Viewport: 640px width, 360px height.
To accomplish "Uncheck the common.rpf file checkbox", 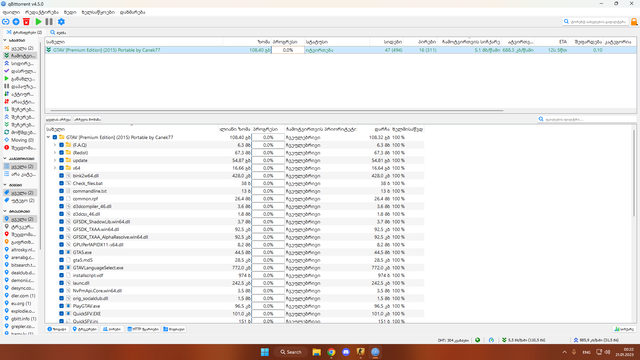I will point(62,199).
